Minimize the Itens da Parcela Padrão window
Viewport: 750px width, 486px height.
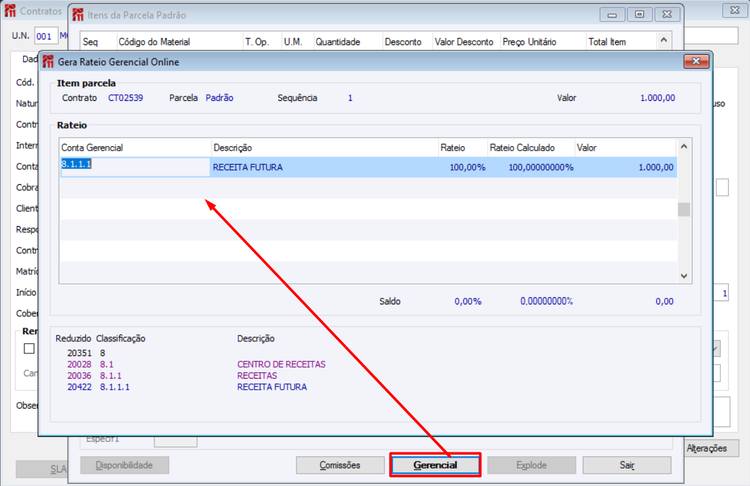612,15
